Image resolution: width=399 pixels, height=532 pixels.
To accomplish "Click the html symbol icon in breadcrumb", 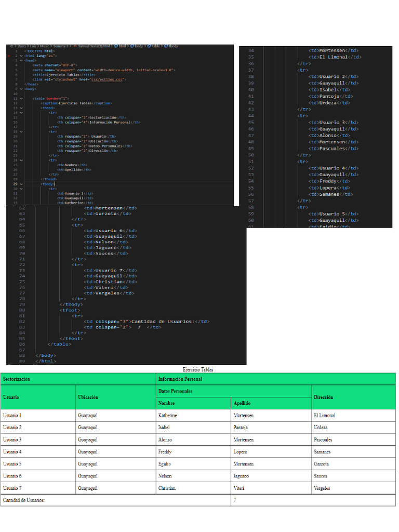I will coord(116,46).
